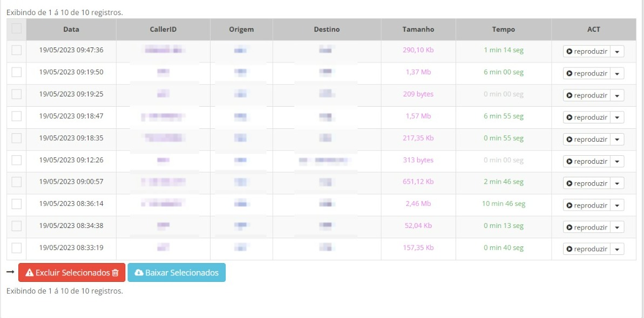Open dropdown arrow for 08:34:38 record
The width and height of the screenshot is (644, 318).
pyautogui.click(x=618, y=227)
